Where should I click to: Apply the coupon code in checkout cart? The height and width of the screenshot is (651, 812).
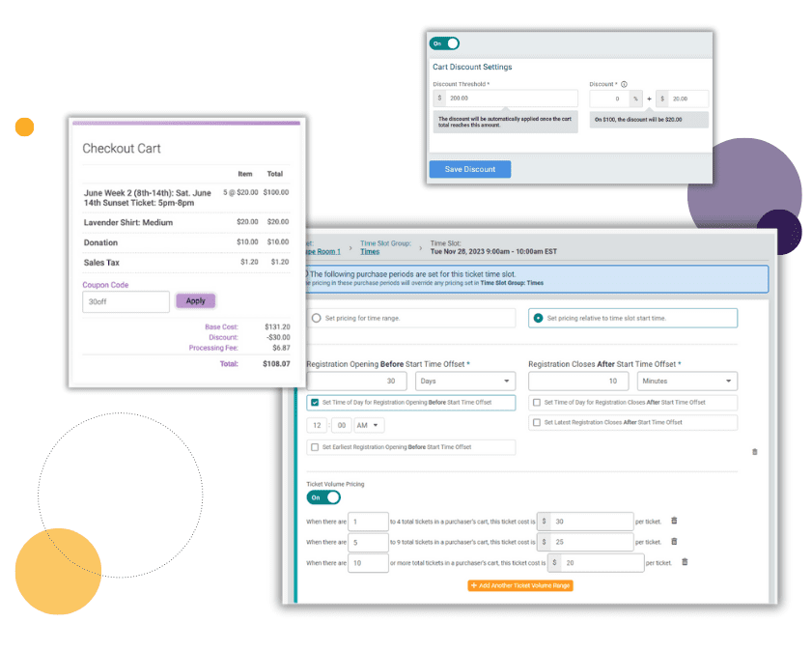coord(195,300)
